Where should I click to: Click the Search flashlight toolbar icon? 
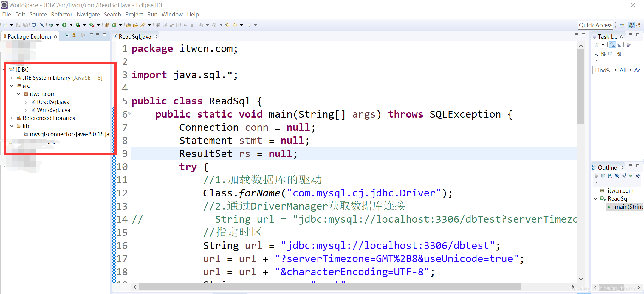point(143,25)
